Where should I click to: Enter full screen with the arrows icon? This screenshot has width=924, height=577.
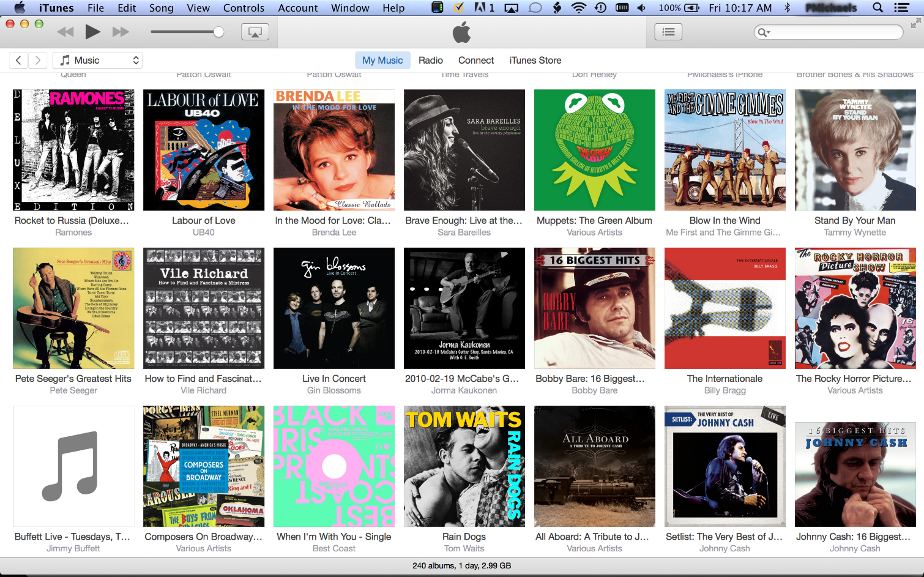point(915,23)
